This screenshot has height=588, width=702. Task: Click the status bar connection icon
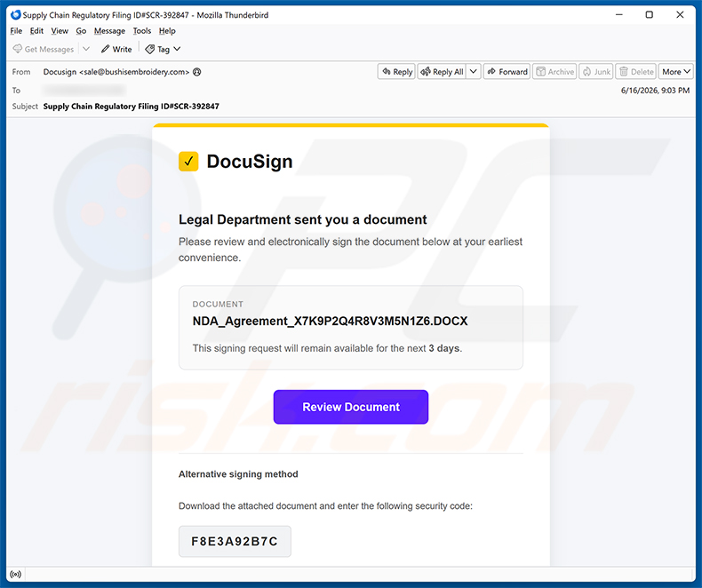[16, 574]
